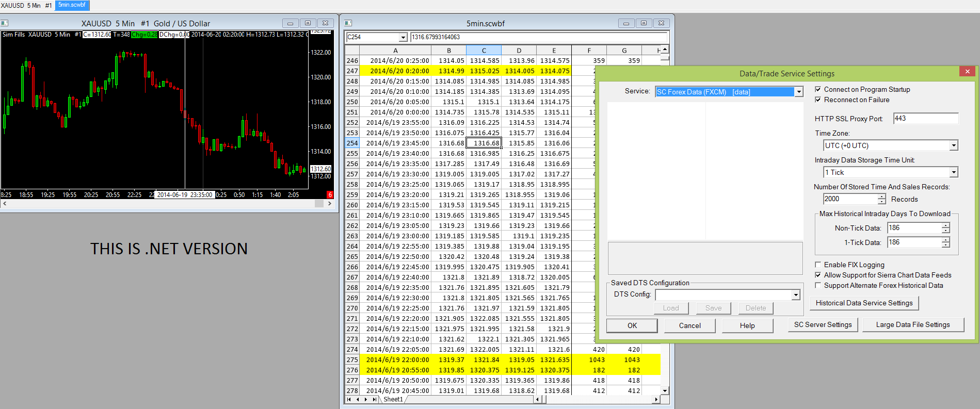Switch to the 5min.scwbf tab
The width and height of the screenshot is (980, 409).
[x=72, y=5]
